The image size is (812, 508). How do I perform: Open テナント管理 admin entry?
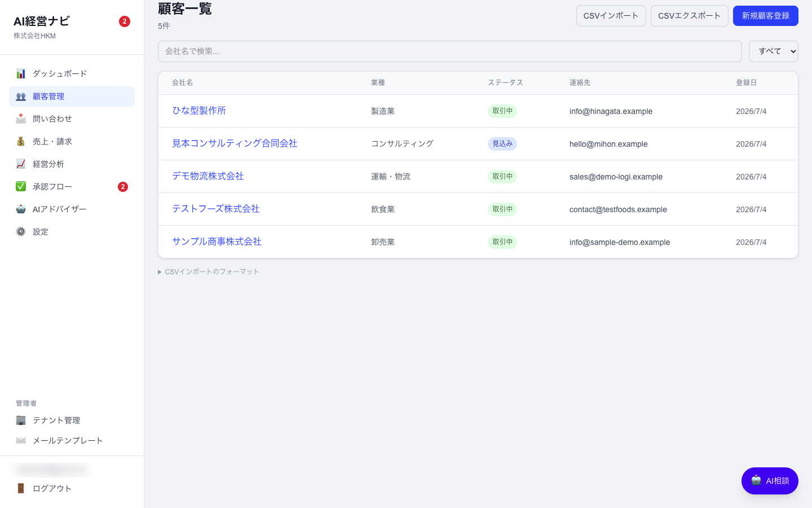click(72, 420)
